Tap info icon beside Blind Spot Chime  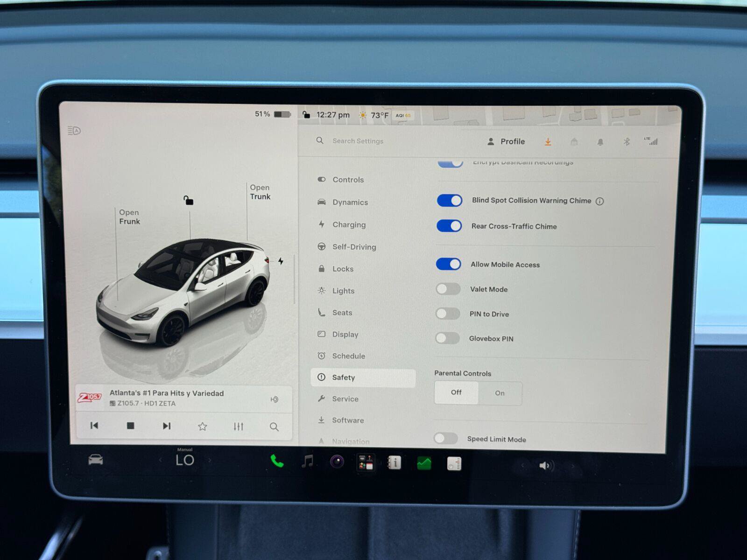click(600, 201)
